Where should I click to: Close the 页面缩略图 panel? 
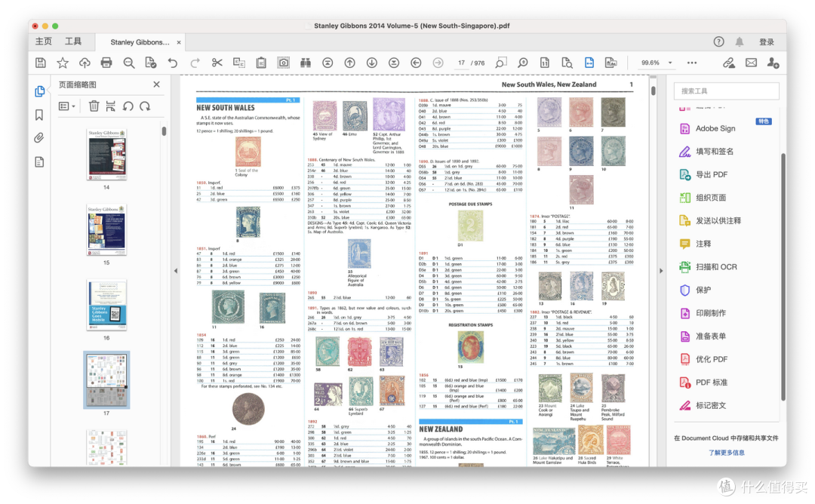click(156, 85)
